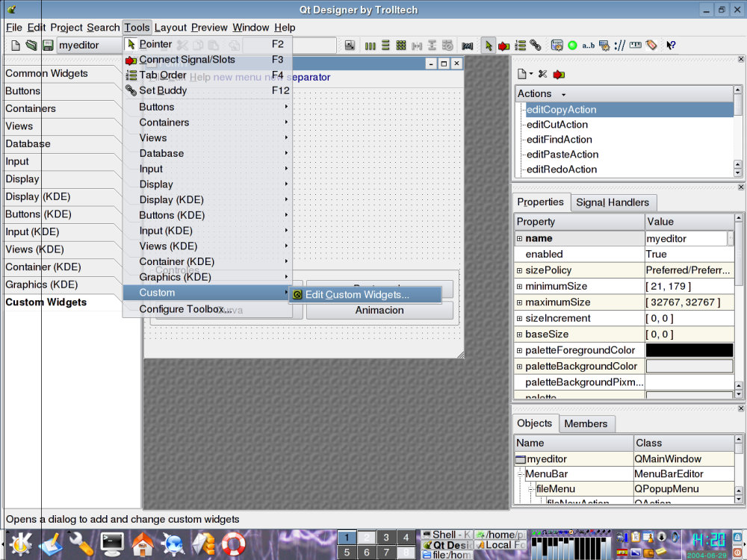Click the a..b custom widget icon
The height and width of the screenshot is (560, 747).
pyautogui.click(x=589, y=46)
